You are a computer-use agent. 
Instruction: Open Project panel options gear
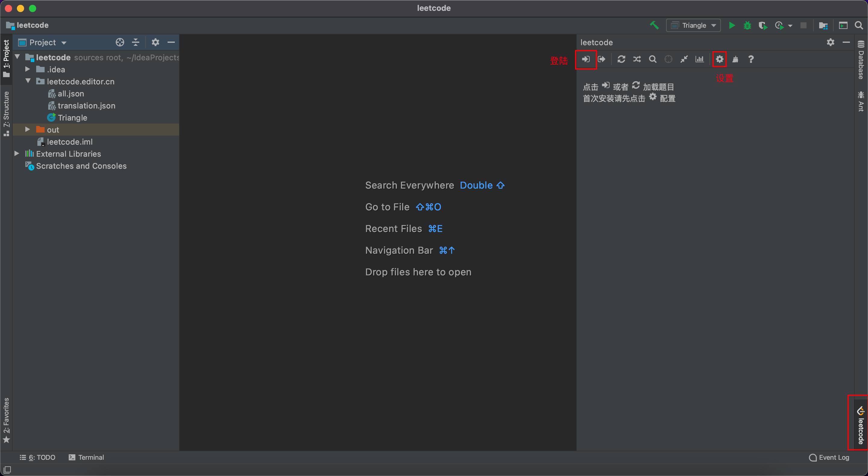155,42
